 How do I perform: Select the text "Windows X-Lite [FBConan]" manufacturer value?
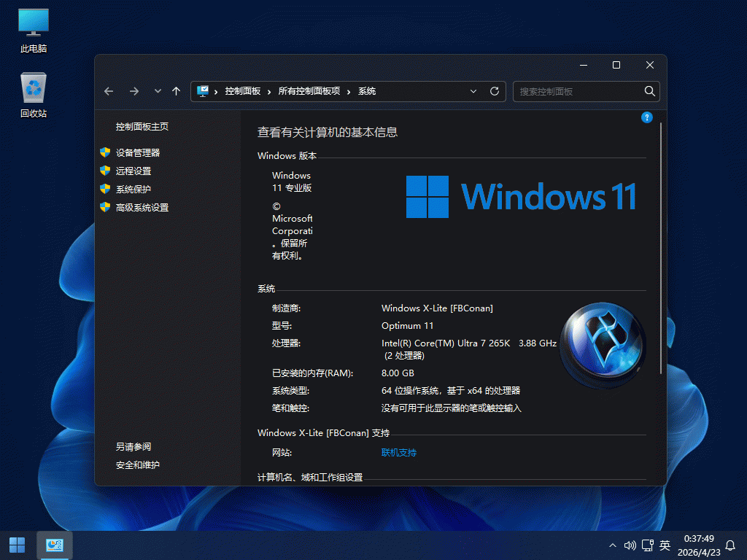pos(438,308)
